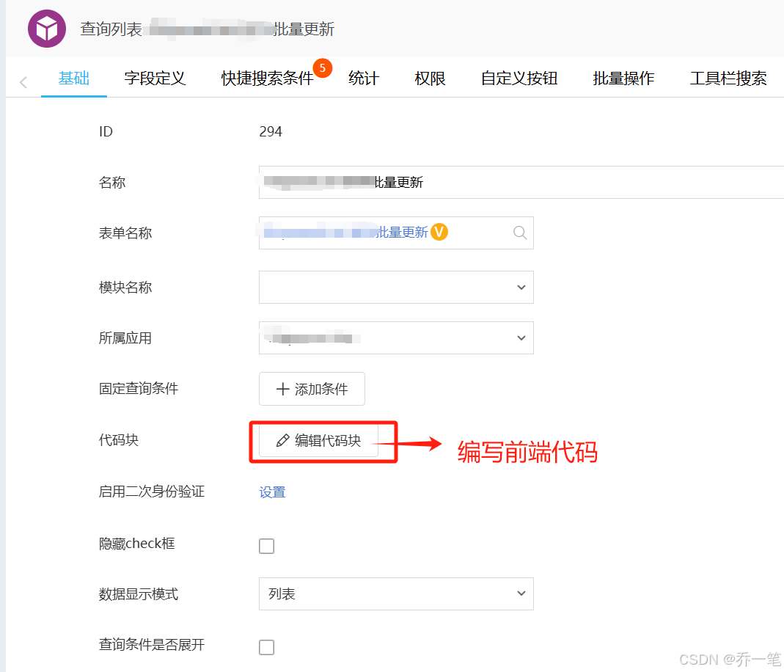Switch to the 统计 tab
This screenshot has width=784, height=672.
point(363,78)
